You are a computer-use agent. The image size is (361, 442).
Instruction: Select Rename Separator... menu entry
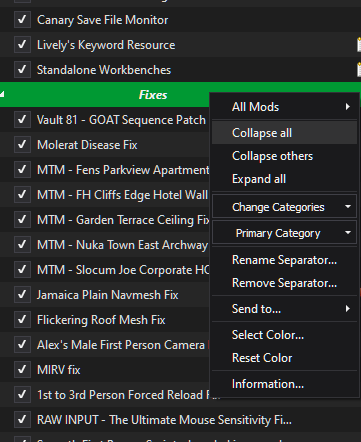pyautogui.click(x=284, y=260)
